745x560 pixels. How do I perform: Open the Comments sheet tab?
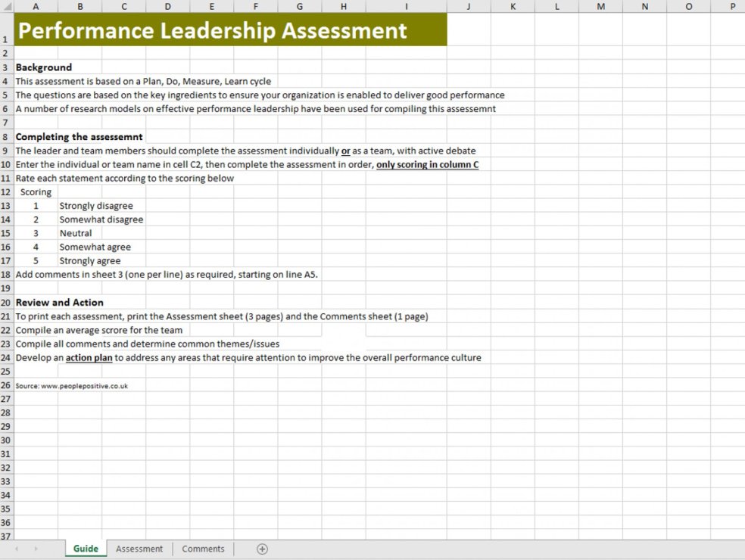click(x=202, y=549)
